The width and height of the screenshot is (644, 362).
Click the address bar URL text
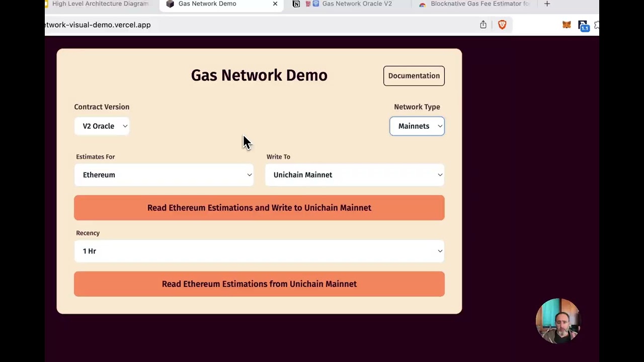pos(98,25)
